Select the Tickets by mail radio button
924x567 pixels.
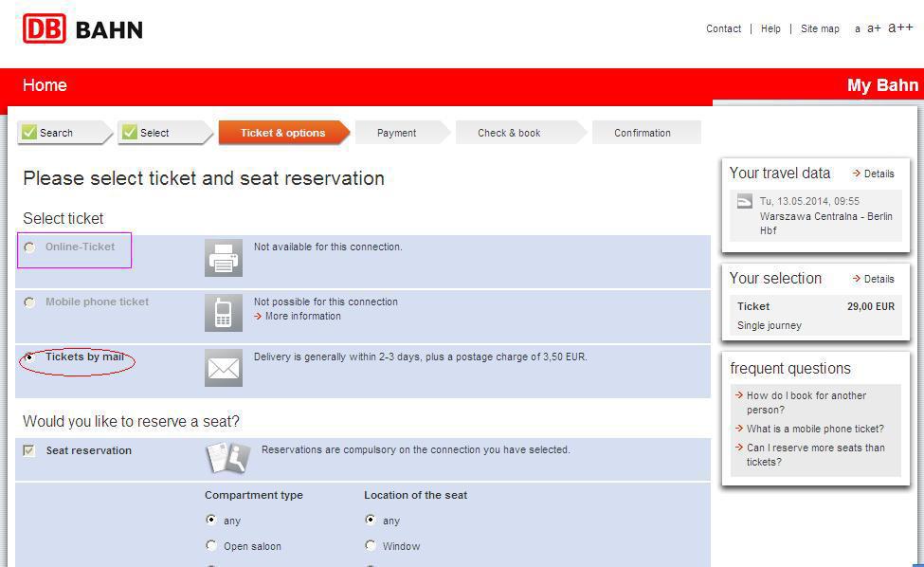click(28, 357)
